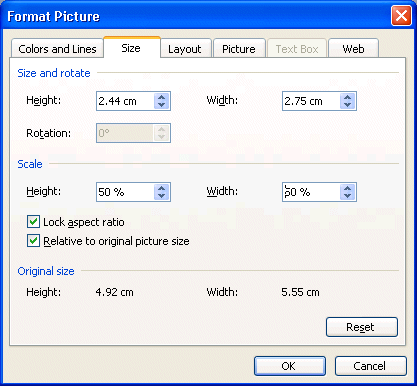This screenshot has width=417, height=386.
Task: Increase size Width with the up arrow
Action: 348,97
